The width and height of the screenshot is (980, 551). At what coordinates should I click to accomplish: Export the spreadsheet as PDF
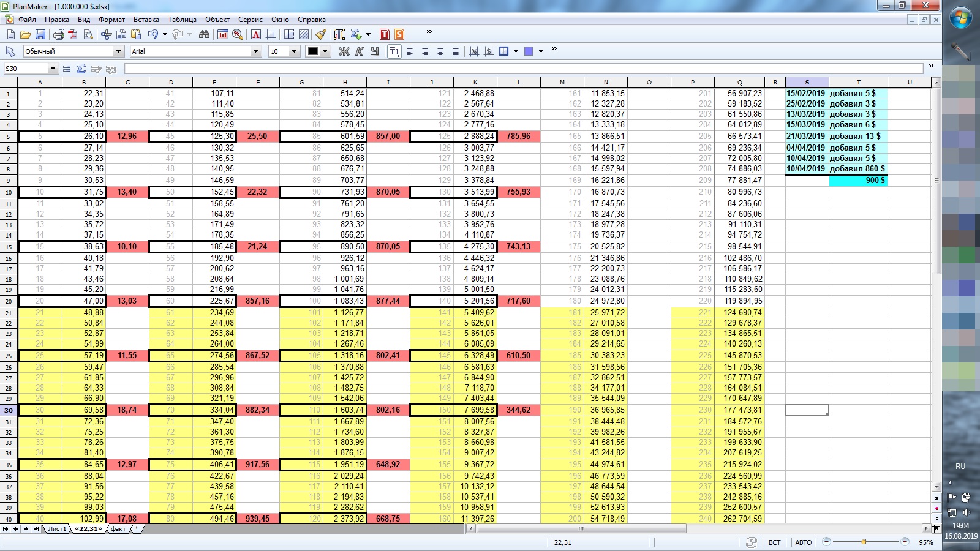73,34
